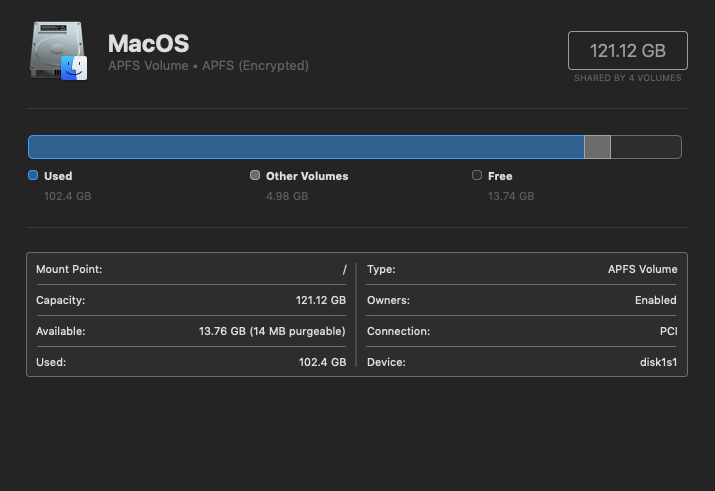Click the gray Other Volumes bar segment
The width and height of the screenshot is (715, 491).
(597, 147)
